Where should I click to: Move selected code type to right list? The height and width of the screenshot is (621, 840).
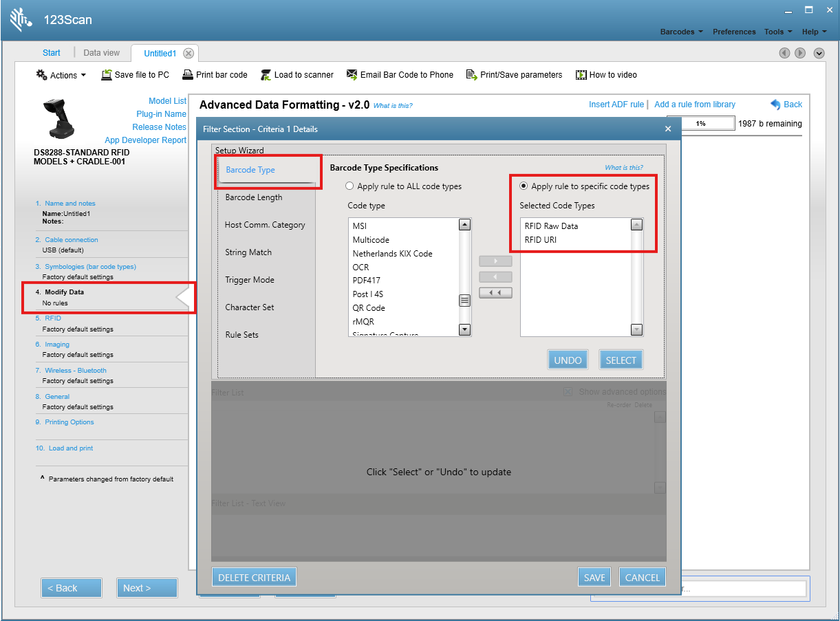pyautogui.click(x=495, y=261)
